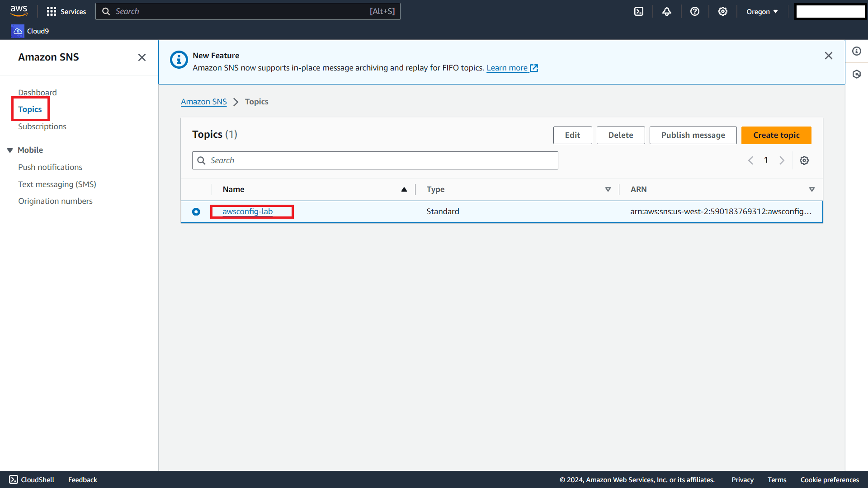Click the Edit button

coord(572,135)
